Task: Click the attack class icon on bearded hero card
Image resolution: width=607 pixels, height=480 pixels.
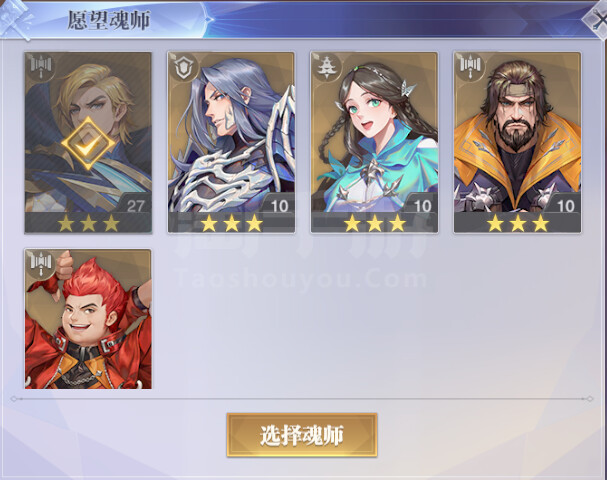Action: pyautogui.click(x=470, y=66)
